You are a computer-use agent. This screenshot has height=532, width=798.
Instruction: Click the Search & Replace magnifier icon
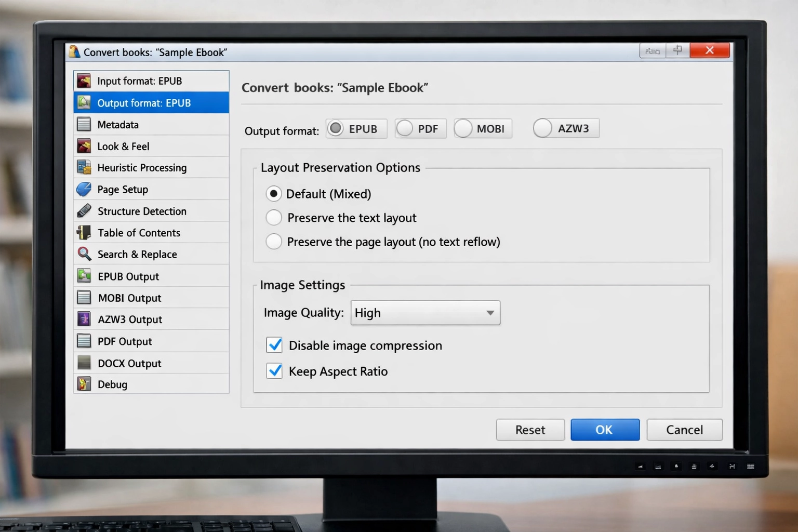[x=84, y=254]
